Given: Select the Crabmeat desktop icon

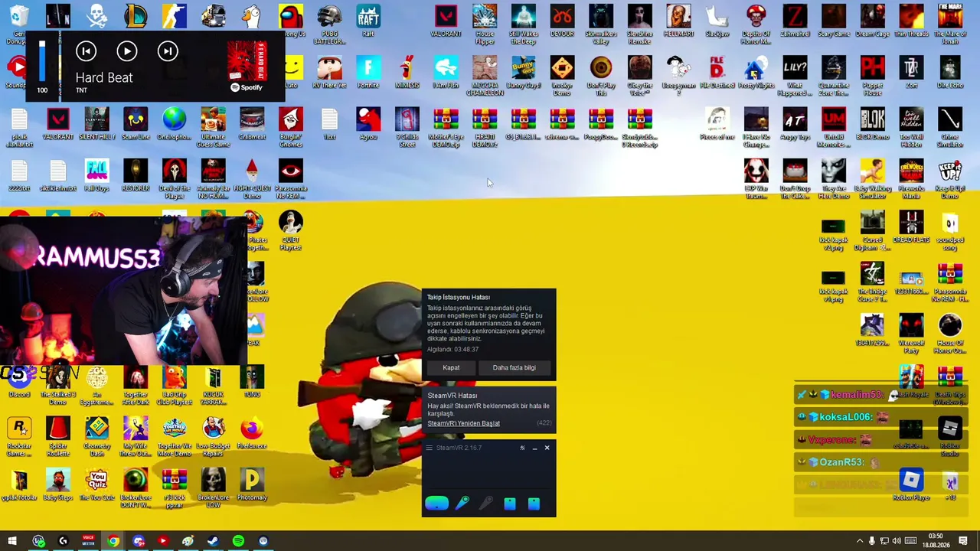Looking at the screenshot, I should click(x=252, y=123).
